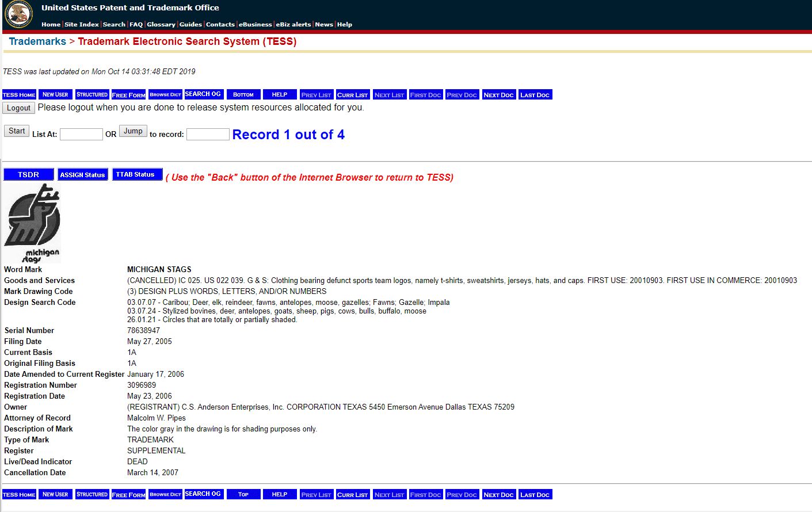Click the bottom Last Doc button
This screenshot has width=812, height=512.
point(535,494)
